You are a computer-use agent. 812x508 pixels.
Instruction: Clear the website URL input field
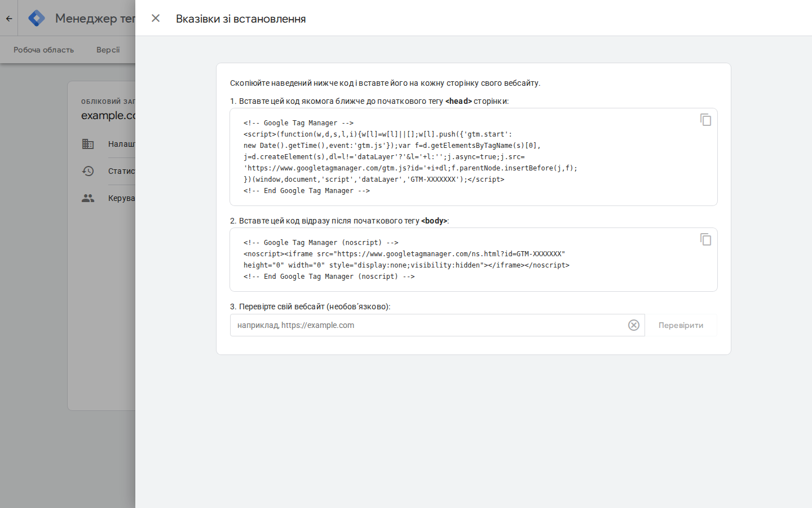(x=634, y=325)
